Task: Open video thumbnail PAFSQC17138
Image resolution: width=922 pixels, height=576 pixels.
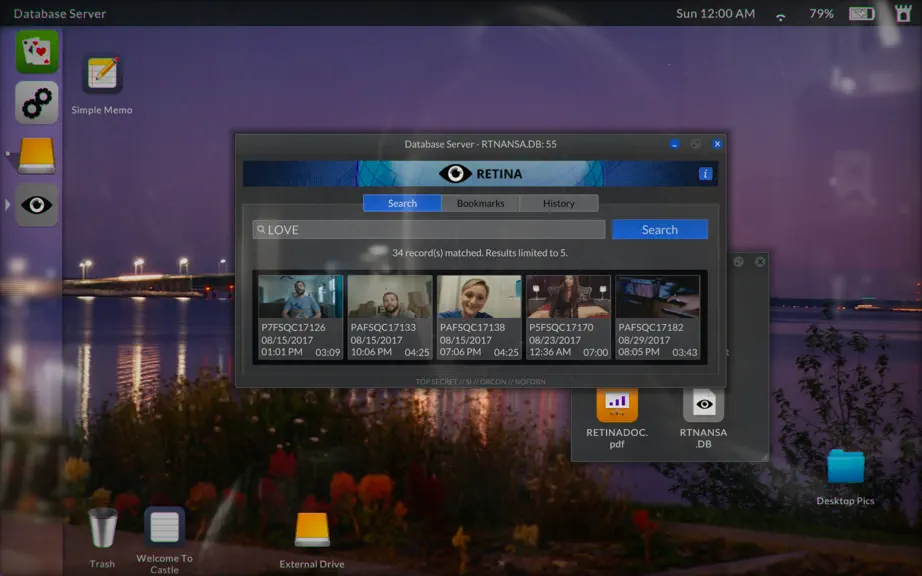Action: point(479,297)
